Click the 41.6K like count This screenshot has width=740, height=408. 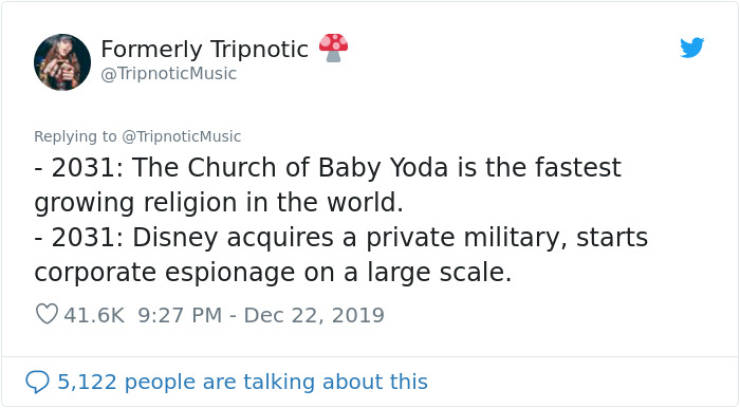(x=94, y=315)
